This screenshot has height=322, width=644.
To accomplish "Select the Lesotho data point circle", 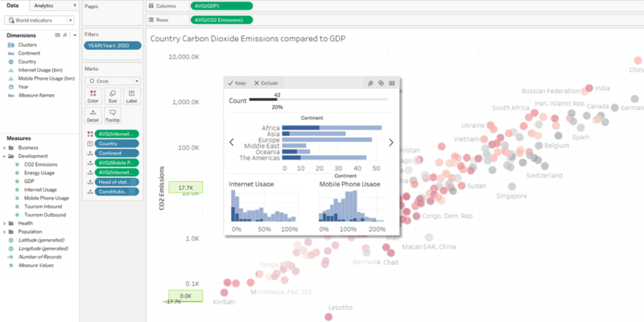I will point(328,316).
